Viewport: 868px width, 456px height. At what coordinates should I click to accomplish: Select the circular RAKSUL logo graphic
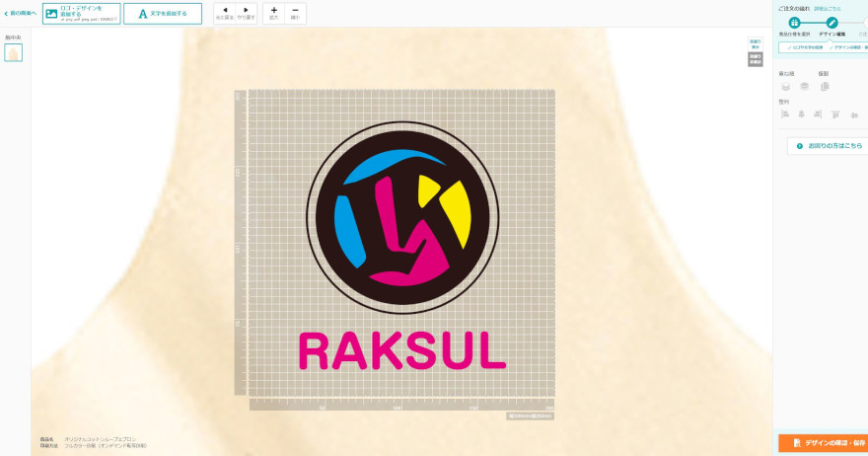click(402, 218)
